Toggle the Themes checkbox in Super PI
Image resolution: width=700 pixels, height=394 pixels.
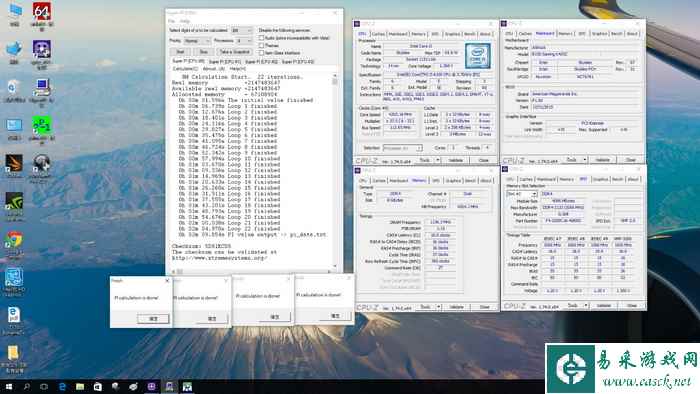point(262,46)
